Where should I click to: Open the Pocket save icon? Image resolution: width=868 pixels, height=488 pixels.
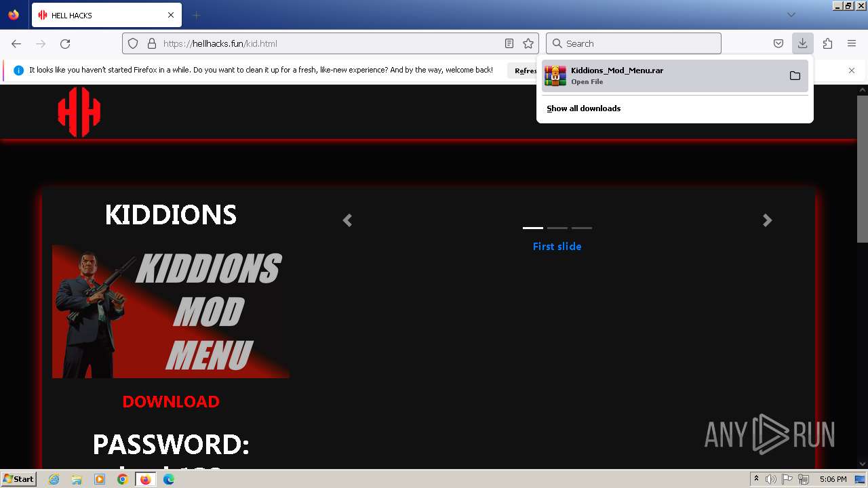tap(778, 43)
